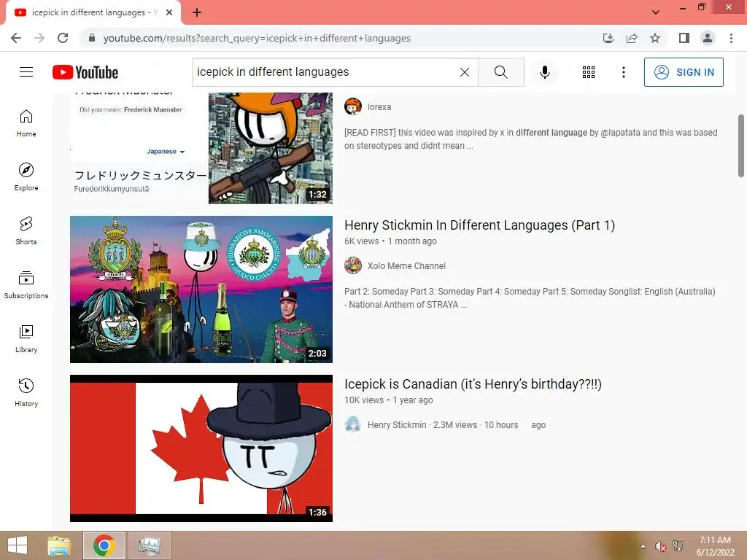This screenshot has height=560, width=747.
Task: Open Shorts in sidebar
Action: tap(26, 231)
